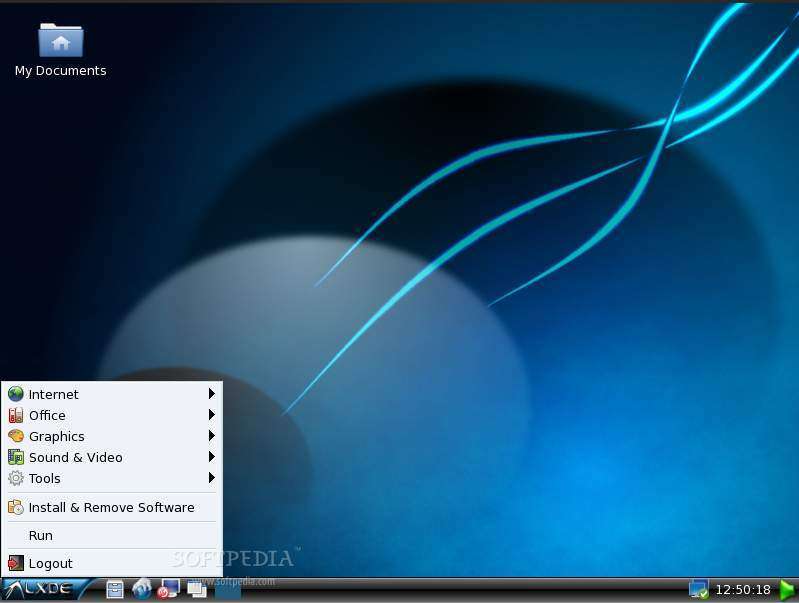
Task: Expand the Graphics submenu arrow
Action: [212, 436]
